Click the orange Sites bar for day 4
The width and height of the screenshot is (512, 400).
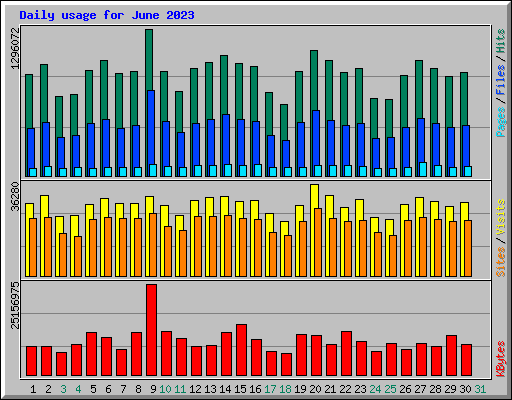pyautogui.click(x=78, y=256)
